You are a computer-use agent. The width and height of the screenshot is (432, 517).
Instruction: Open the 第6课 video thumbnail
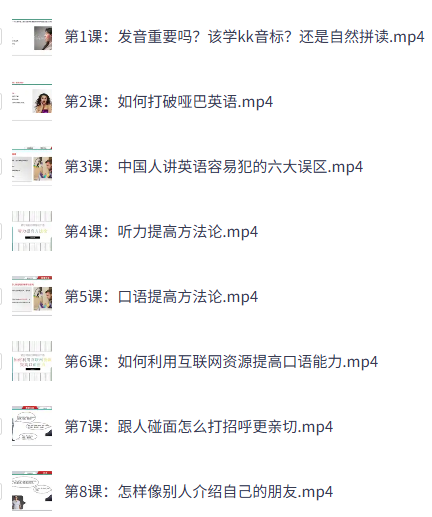click(32, 361)
